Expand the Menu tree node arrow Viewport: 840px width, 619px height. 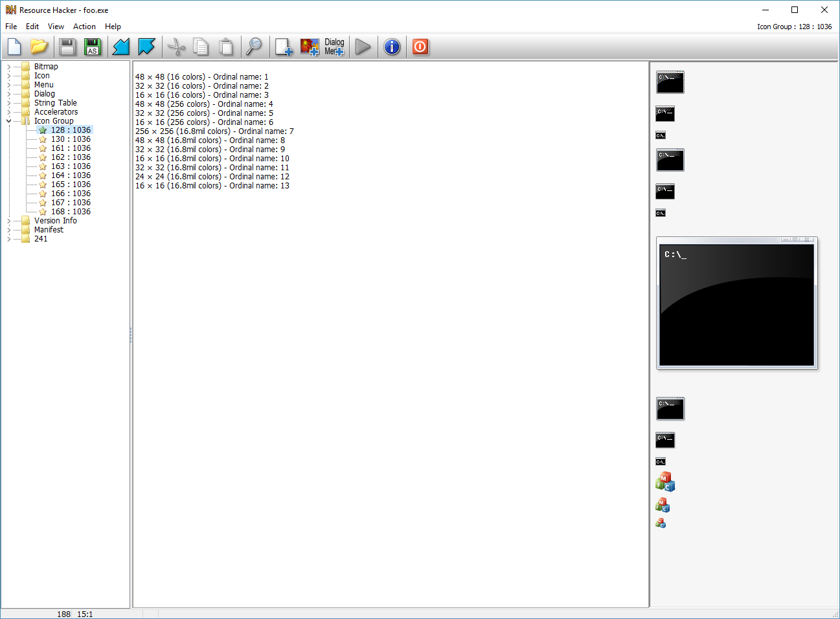tap(8, 85)
